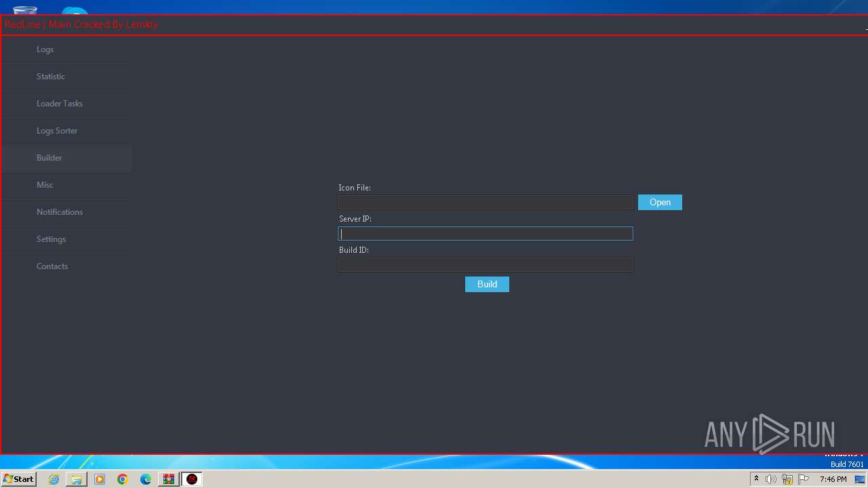Click the RedLine app taskbar icon
The image size is (868, 488).
click(192, 479)
